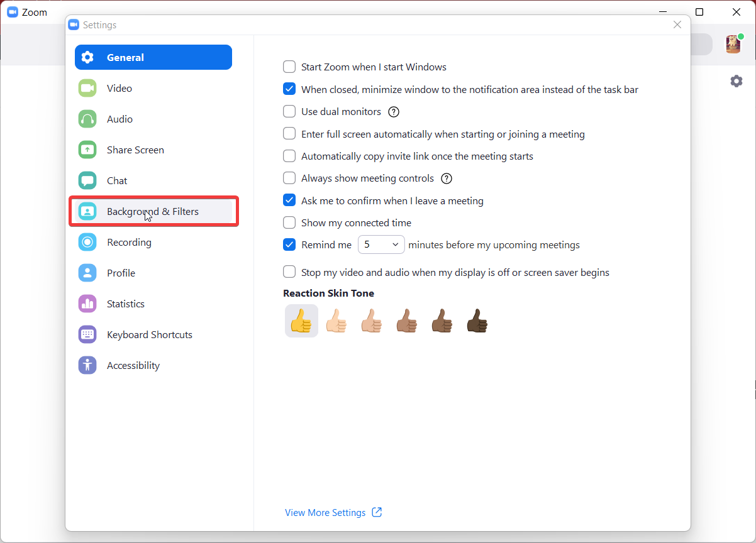756x543 pixels.
Task: Switch to Recording settings
Action: [153, 242]
